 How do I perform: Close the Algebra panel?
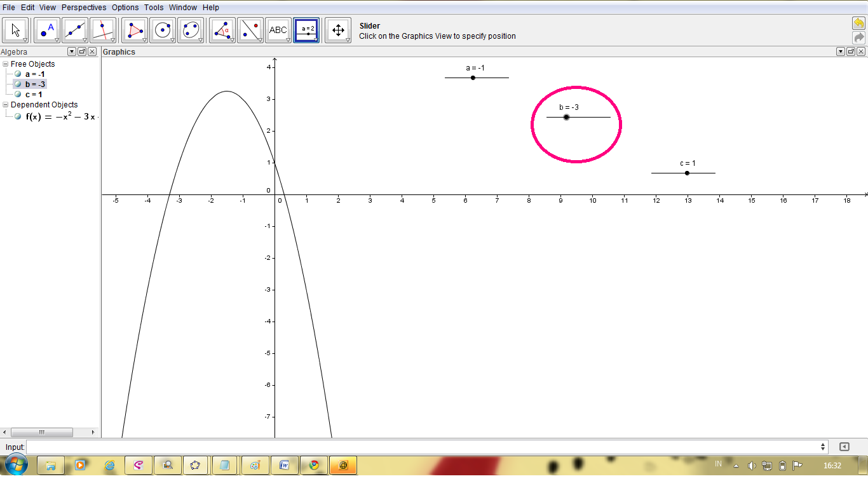click(92, 51)
